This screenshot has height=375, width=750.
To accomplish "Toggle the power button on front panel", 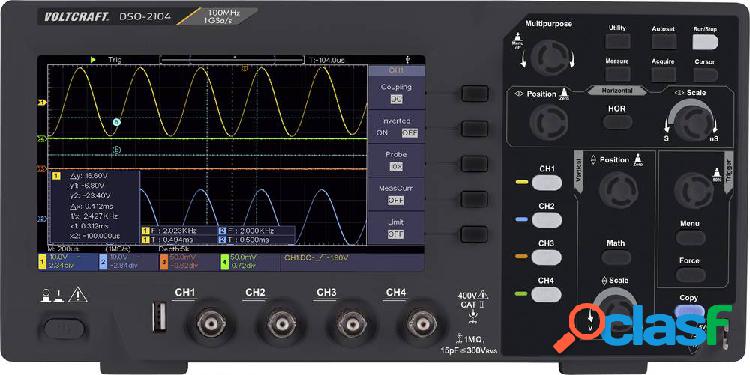I will (x=64, y=329).
